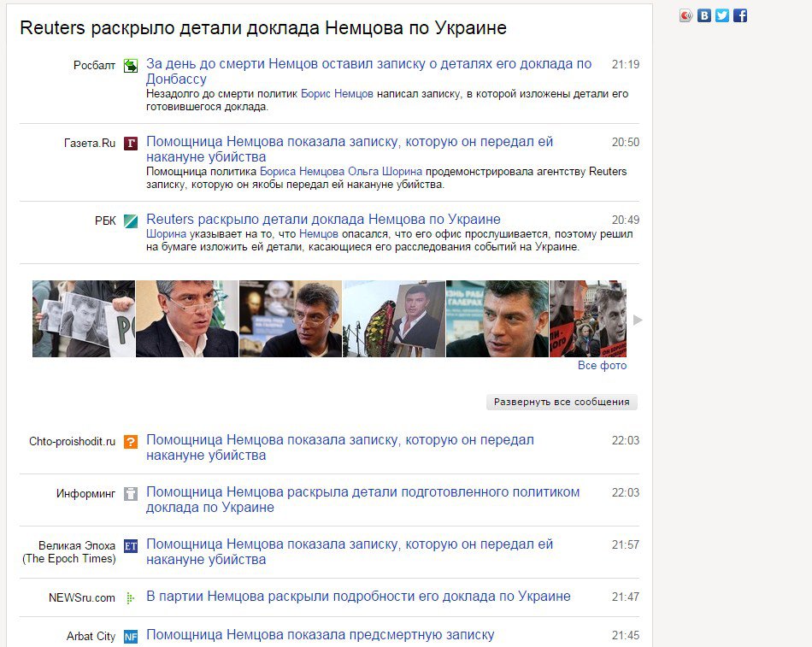Screen dimensions: 812x647
Task: Share the story on Twitter
Action: (721, 15)
